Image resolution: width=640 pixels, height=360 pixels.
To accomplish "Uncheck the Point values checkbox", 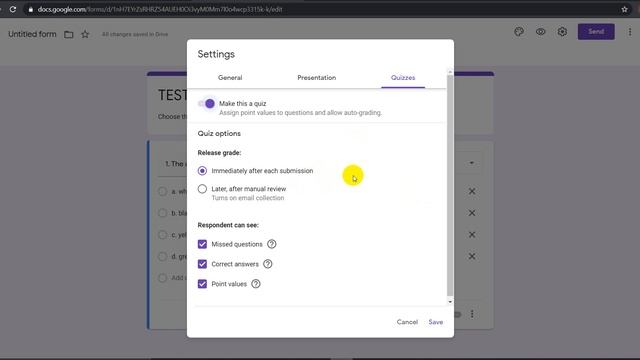I will pyautogui.click(x=202, y=284).
